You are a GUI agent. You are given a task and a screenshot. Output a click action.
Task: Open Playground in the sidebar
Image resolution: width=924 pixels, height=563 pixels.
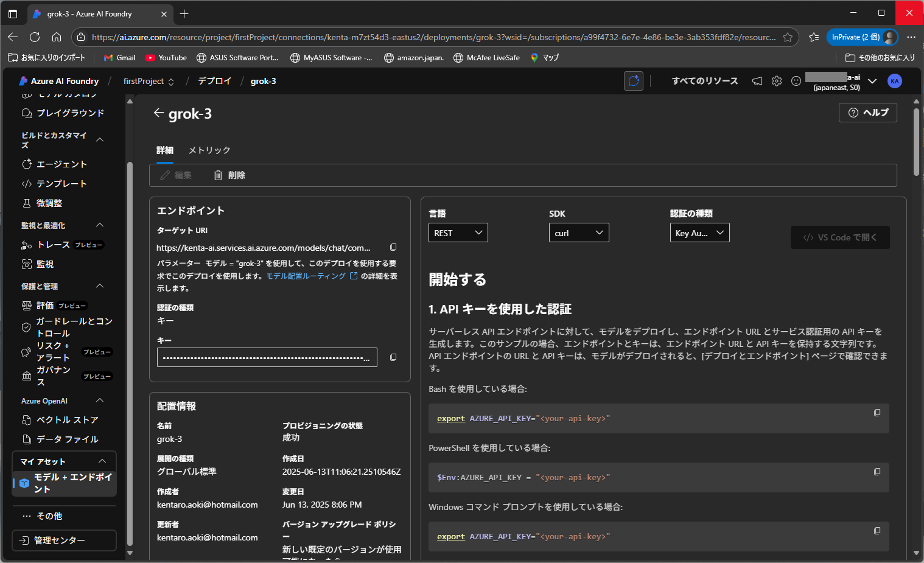pos(63,113)
